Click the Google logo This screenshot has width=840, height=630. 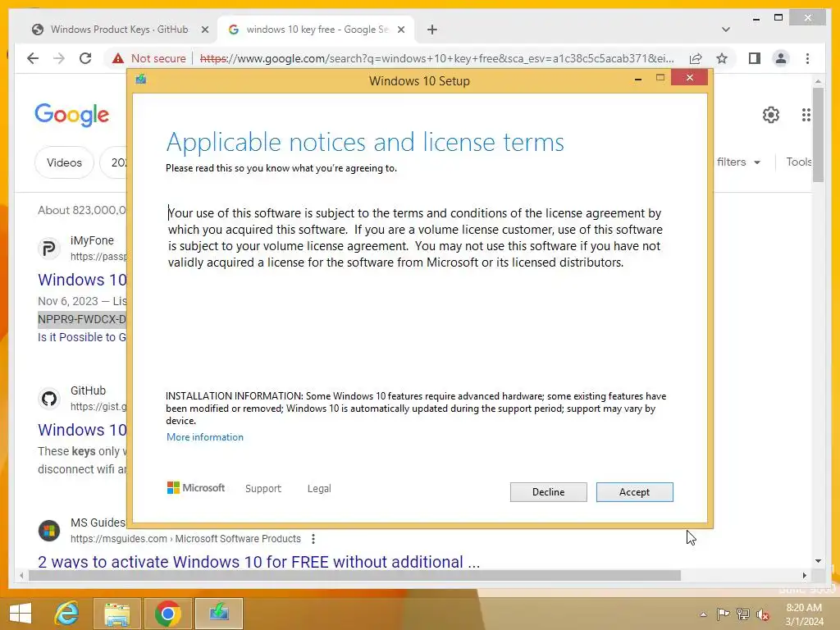click(x=72, y=115)
